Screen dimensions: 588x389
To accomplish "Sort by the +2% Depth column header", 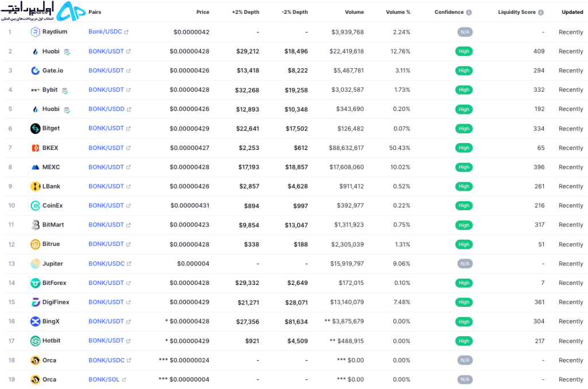I will [x=246, y=13].
